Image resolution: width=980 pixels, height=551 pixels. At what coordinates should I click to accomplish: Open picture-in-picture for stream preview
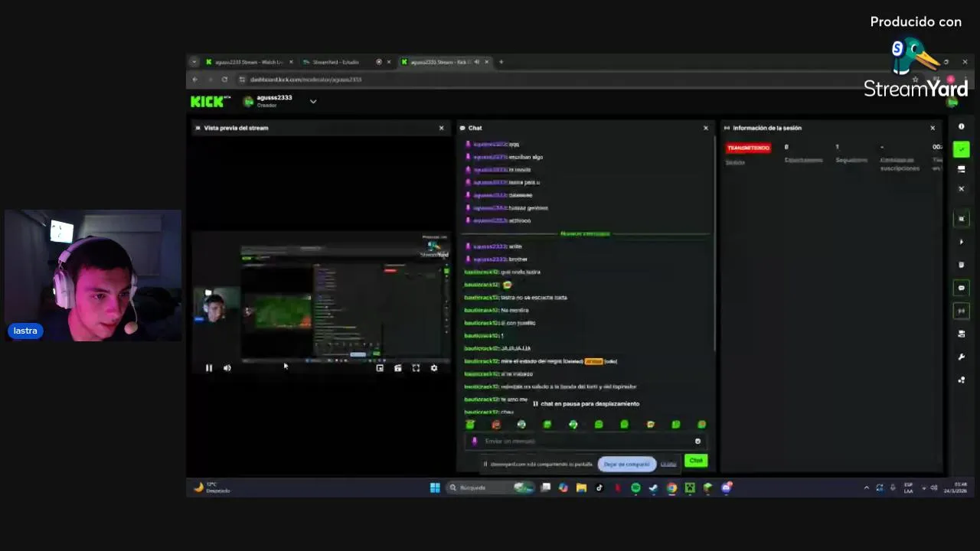pos(380,368)
